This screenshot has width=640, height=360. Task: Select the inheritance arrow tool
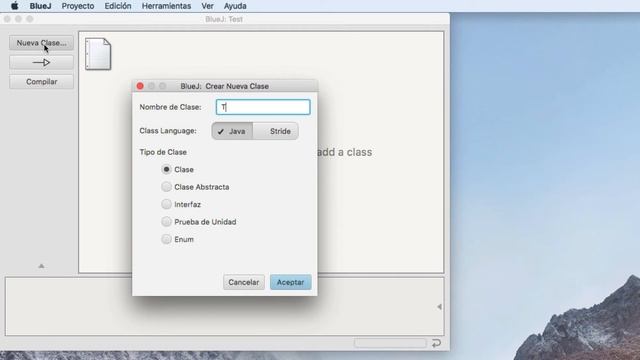click(x=42, y=62)
